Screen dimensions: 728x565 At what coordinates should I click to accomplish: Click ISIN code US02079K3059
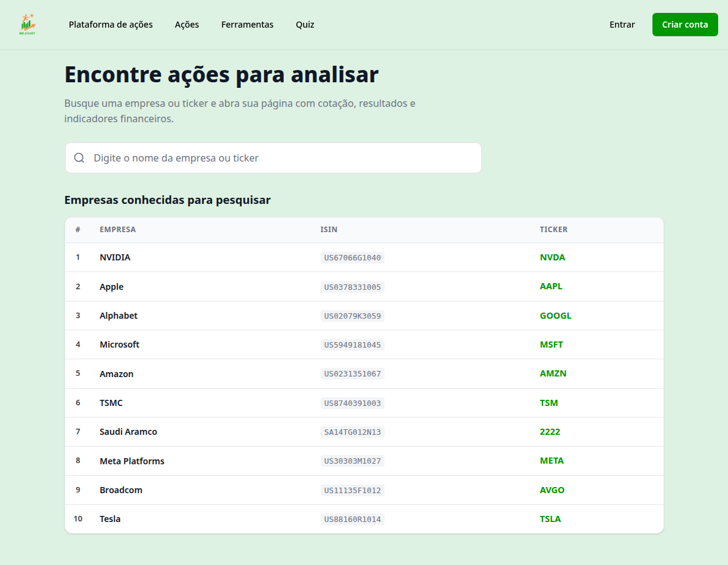coord(353,316)
